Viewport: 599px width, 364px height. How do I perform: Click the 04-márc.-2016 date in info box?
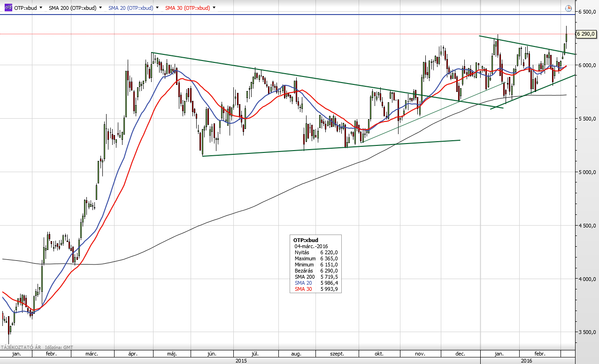point(311,246)
